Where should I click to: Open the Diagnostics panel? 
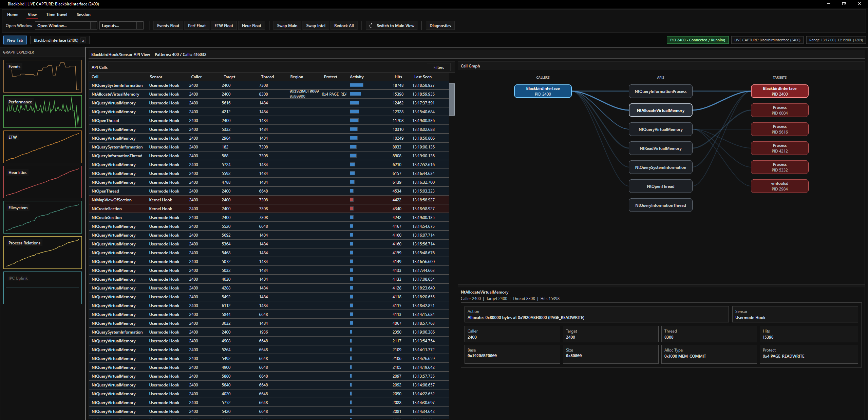(440, 25)
